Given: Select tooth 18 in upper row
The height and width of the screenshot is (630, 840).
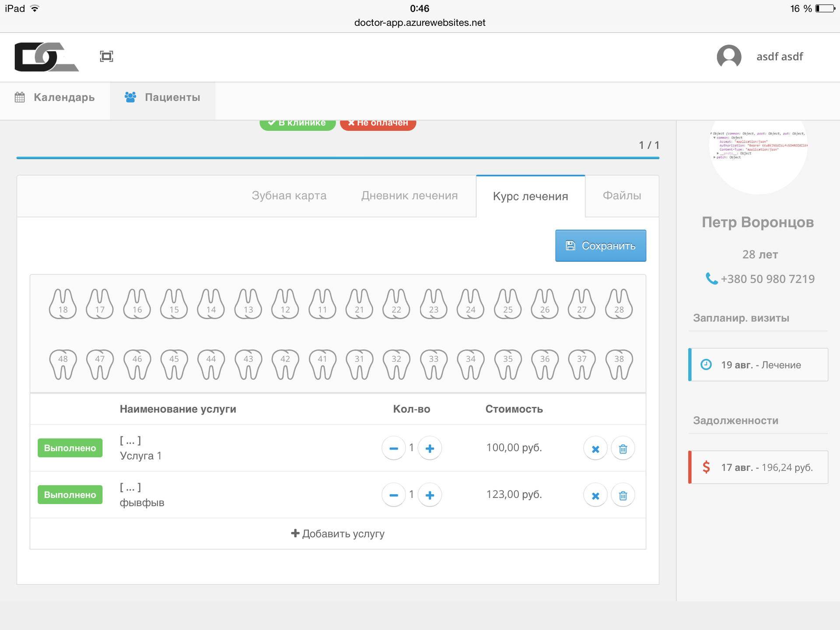Looking at the screenshot, I should (x=63, y=304).
